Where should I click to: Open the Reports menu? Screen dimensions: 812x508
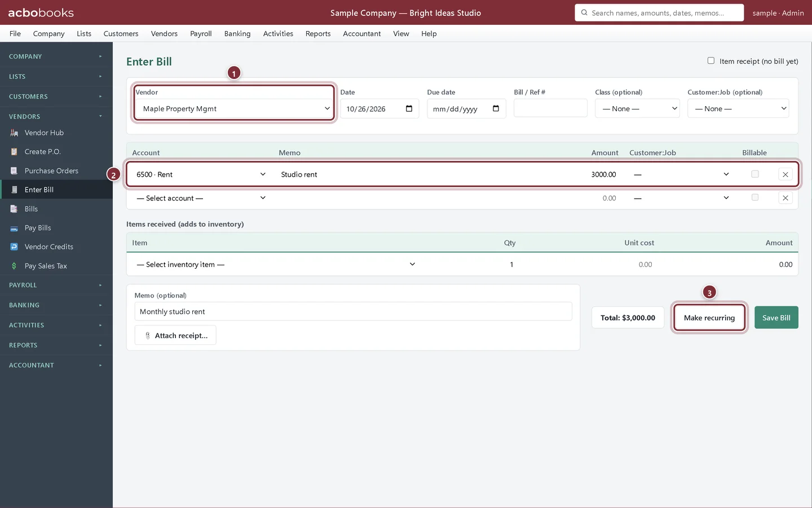[x=318, y=33]
